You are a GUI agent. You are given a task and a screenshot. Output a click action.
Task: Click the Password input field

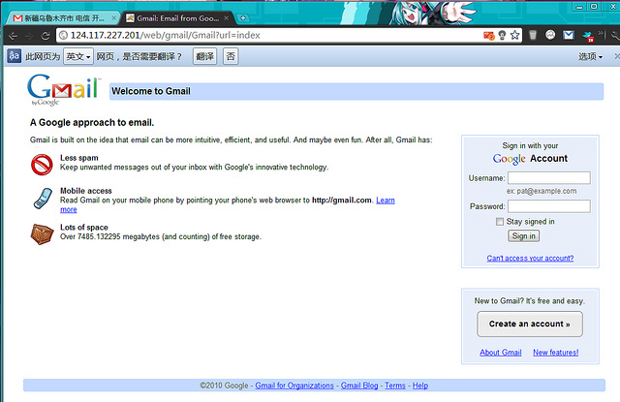click(x=542, y=206)
